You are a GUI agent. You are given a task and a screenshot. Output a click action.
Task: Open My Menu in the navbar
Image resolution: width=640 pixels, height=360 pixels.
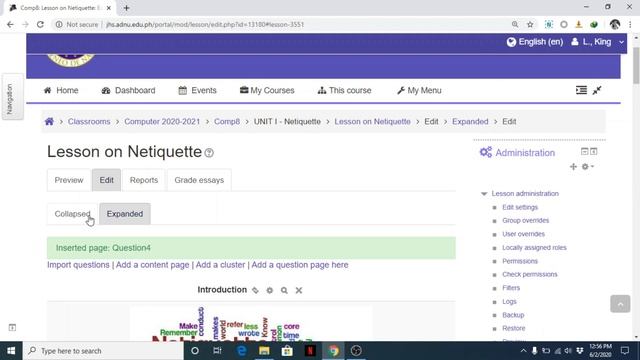(x=419, y=90)
